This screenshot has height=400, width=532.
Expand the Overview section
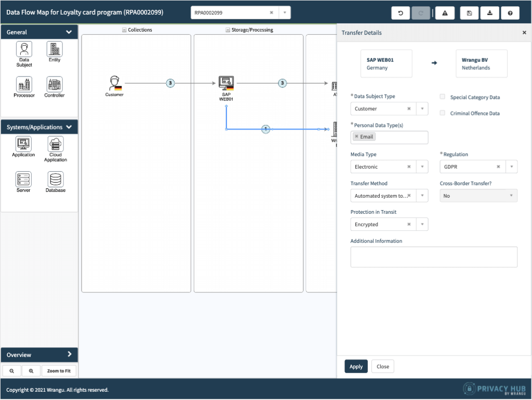click(70, 355)
